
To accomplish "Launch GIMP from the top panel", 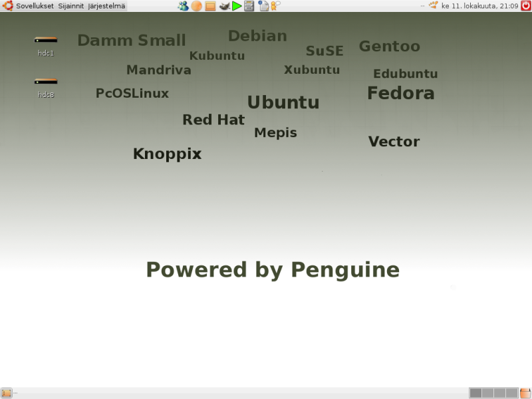I will click(x=224, y=6).
